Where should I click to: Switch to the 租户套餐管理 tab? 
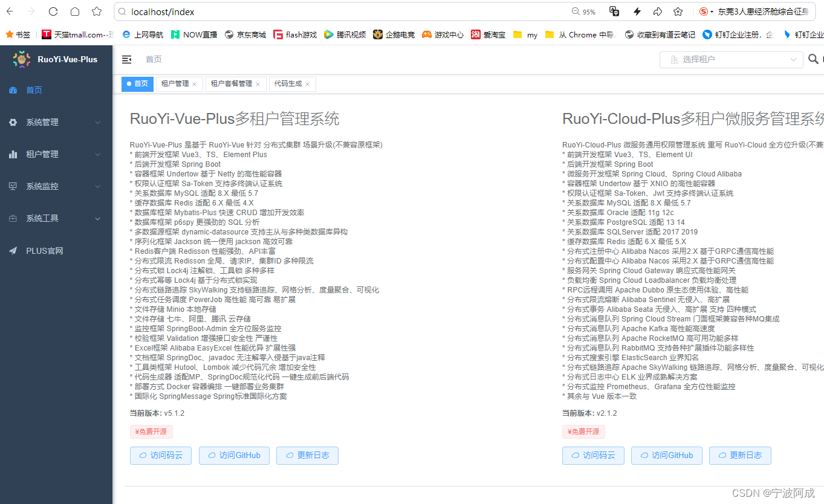coord(232,84)
